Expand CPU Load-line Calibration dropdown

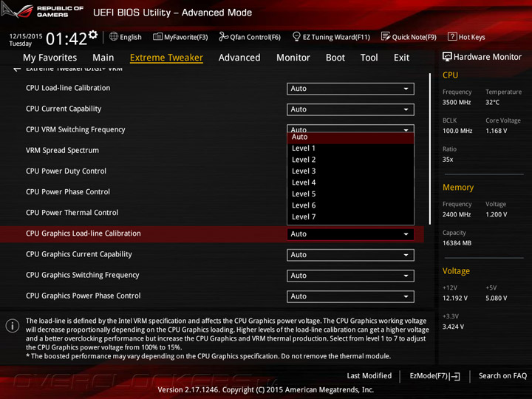(x=350, y=89)
